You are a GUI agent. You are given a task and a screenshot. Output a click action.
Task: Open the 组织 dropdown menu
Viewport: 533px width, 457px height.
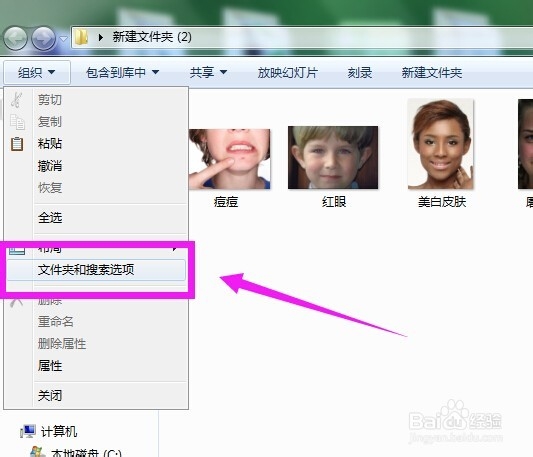37,72
